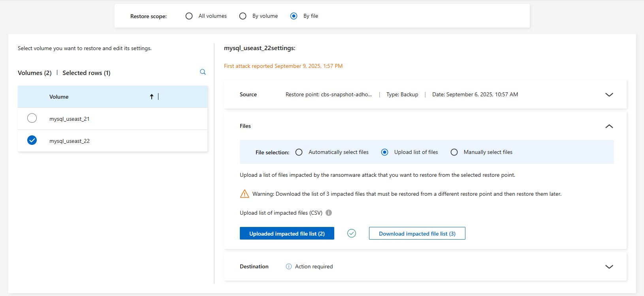This screenshot has height=296, width=644.
Task: Click the sort arrow in the Volume column
Action: click(151, 97)
